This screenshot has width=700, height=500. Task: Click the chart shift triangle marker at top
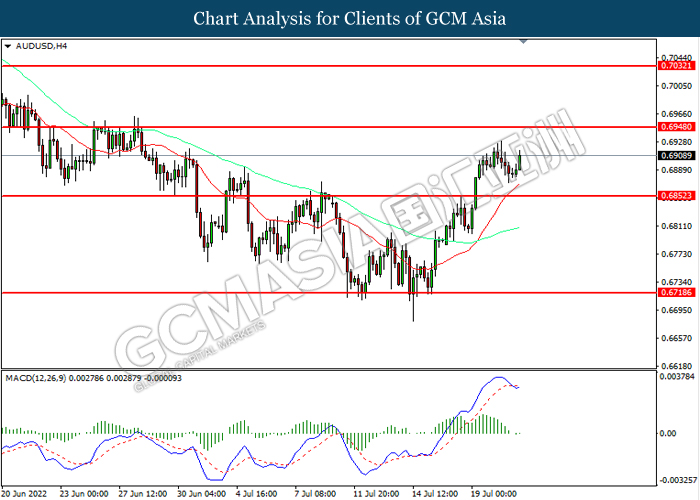pyautogui.click(x=524, y=42)
